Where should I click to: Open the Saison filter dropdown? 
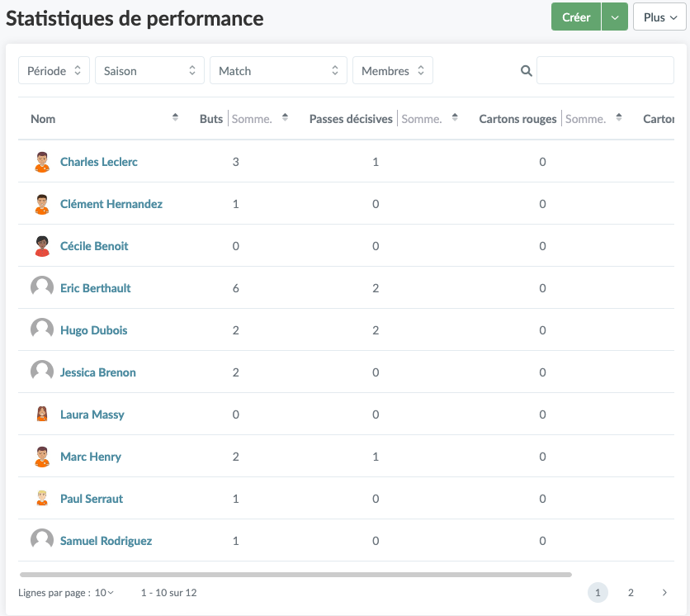149,71
